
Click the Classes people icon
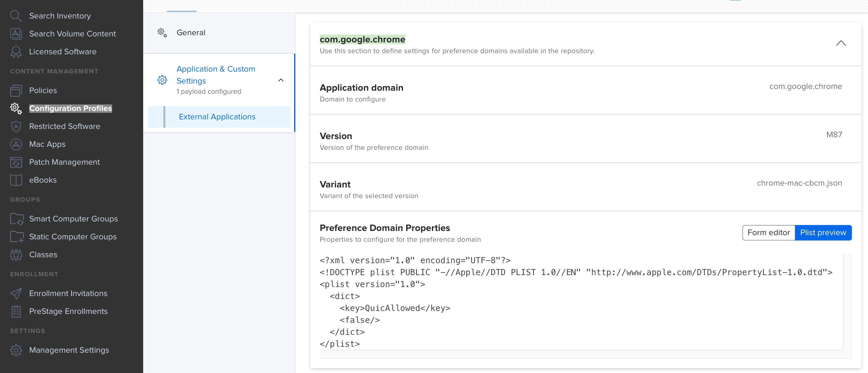[16, 255]
